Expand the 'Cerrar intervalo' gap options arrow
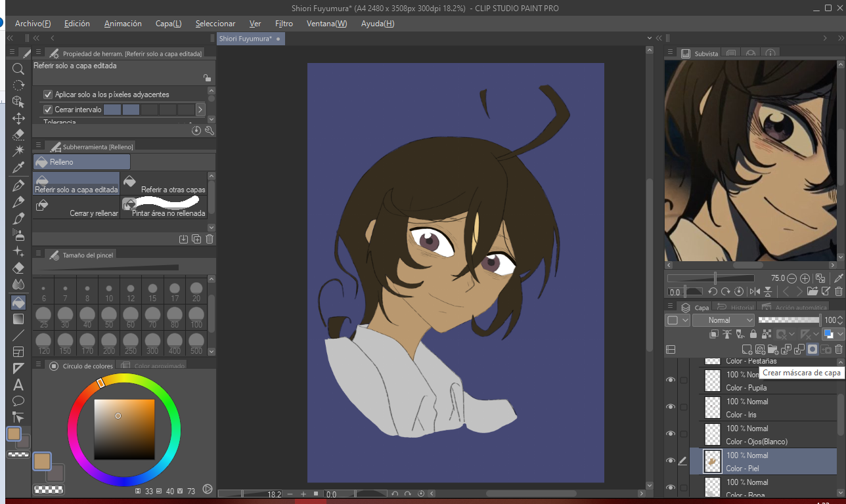 tap(201, 110)
